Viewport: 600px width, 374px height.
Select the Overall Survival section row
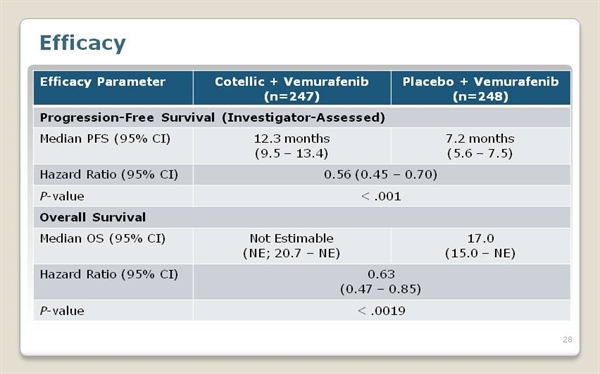click(302, 217)
